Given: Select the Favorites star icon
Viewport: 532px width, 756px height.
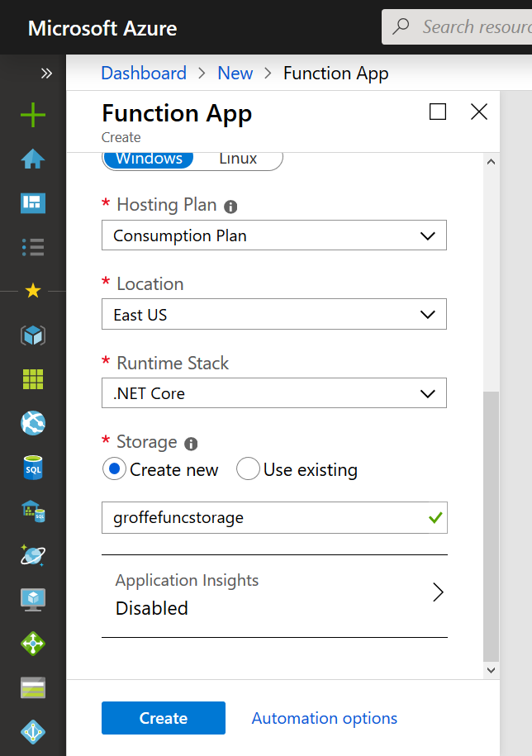Looking at the screenshot, I should (33, 291).
